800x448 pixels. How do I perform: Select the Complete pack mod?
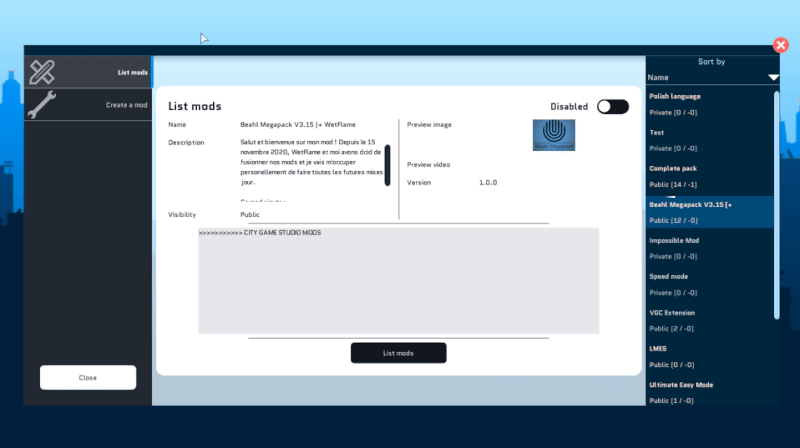708,176
